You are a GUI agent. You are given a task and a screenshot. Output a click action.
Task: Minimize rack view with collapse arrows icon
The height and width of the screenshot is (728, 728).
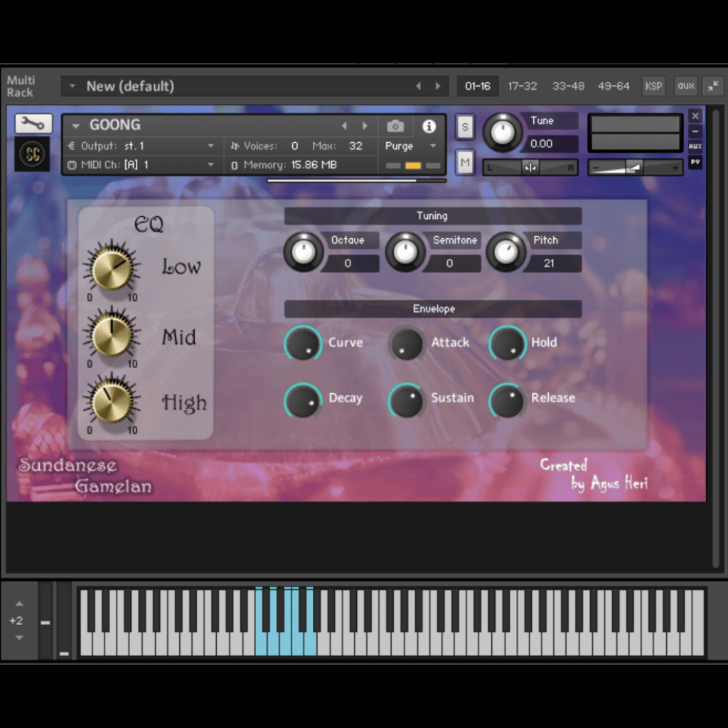click(713, 86)
